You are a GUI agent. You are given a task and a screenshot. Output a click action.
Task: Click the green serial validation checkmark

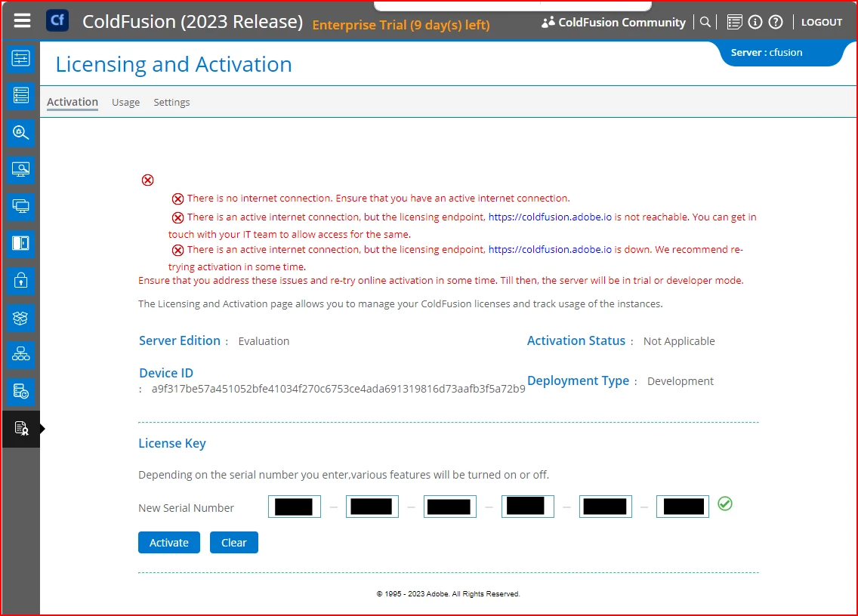(725, 504)
